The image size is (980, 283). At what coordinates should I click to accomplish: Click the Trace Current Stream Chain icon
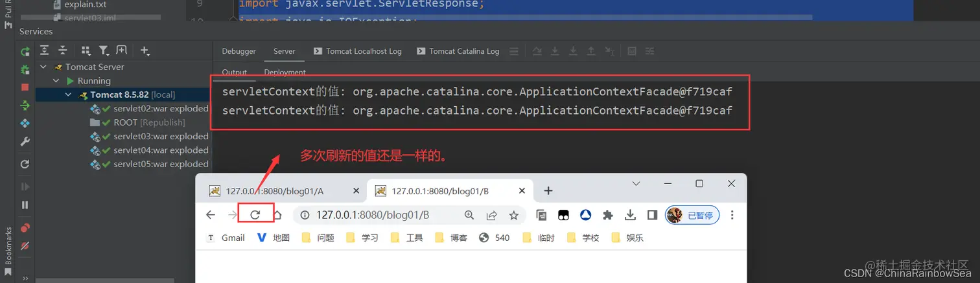(649, 51)
